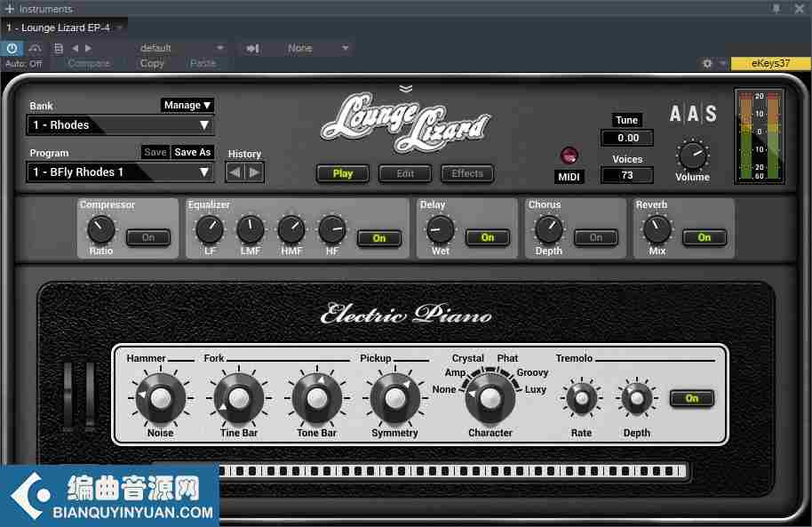Open the Lounge Lizard EP-4 tab dropdown arrow
Screen dimensions: 812x527
tap(120, 28)
